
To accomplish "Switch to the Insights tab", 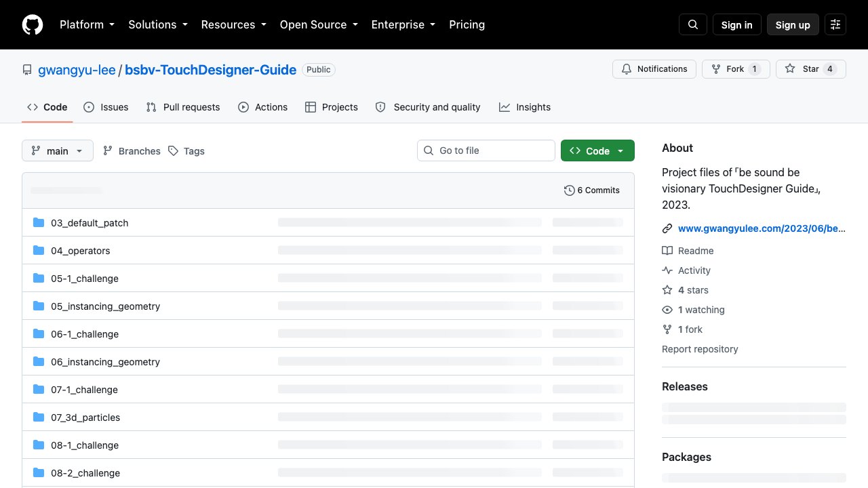I will coord(525,107).
